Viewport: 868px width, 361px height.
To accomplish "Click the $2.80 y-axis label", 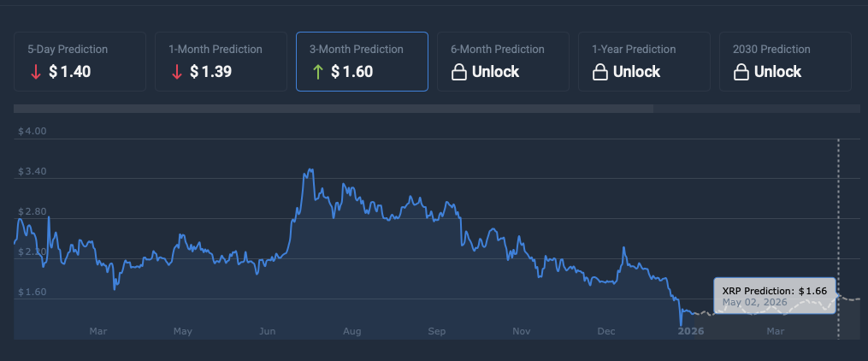I will point(32,211).
